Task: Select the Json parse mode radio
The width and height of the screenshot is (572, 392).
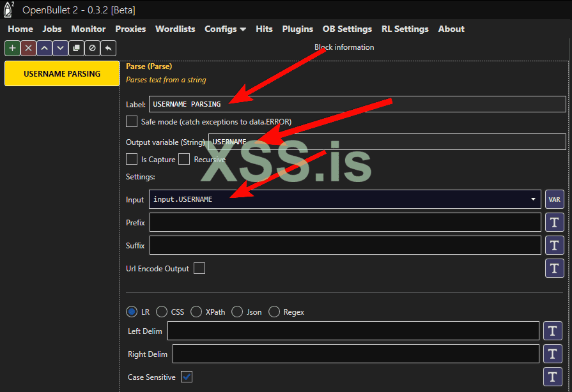Action: [237, 312]
